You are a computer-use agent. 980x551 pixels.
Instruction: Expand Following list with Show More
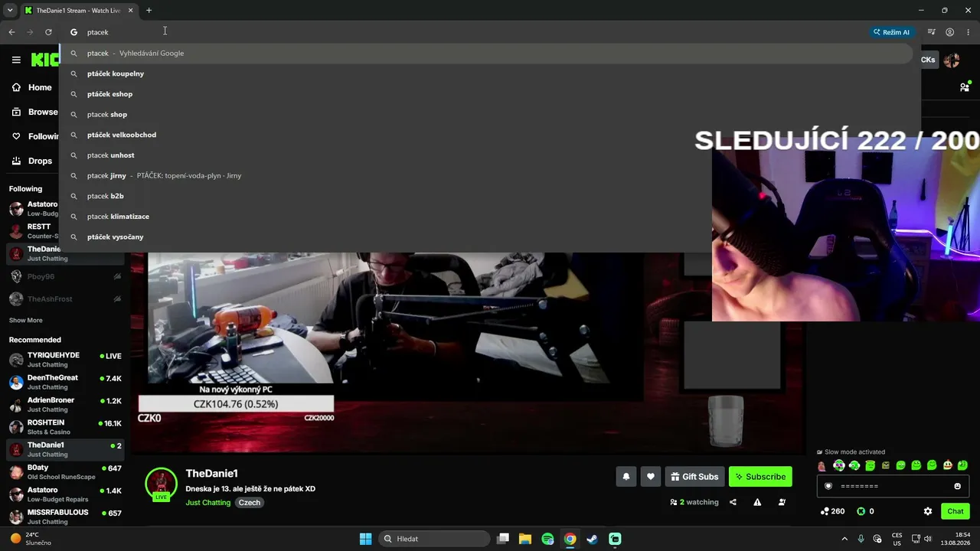point(26,320)
